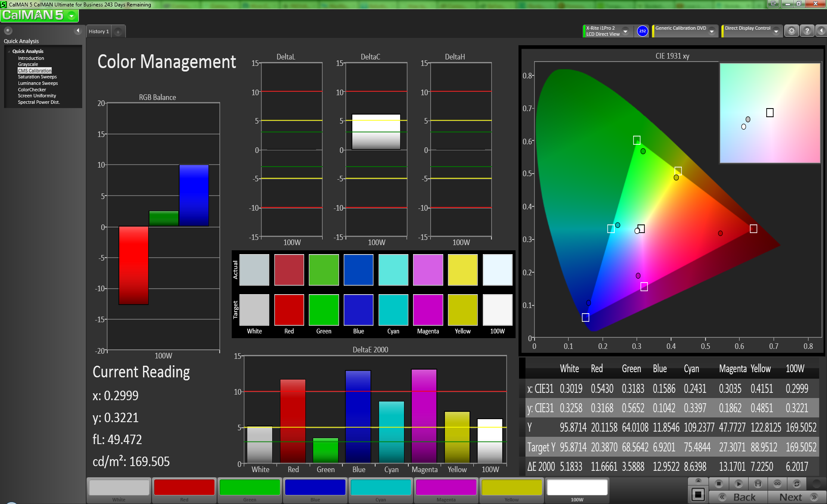Image resolution: width=827 pixels, height=504 pixels.
Task: Open Luminance Sweeps page
Action: (38, 83)
